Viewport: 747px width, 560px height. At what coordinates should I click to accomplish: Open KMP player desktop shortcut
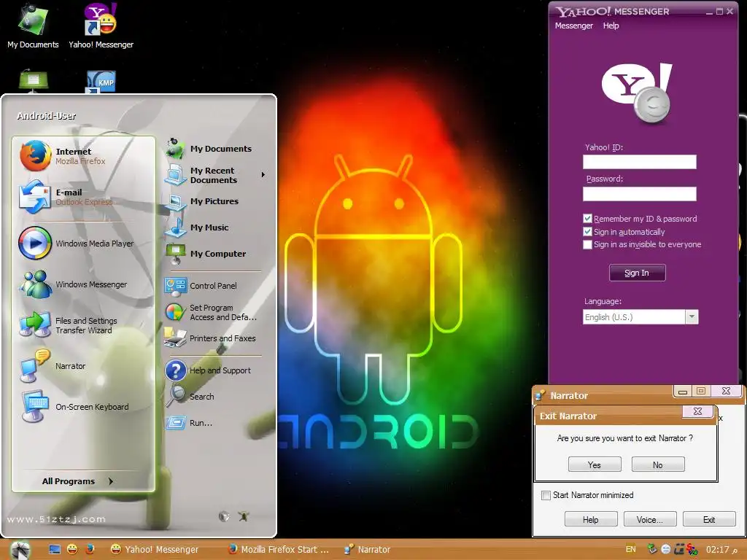click(x=101, y=82)
